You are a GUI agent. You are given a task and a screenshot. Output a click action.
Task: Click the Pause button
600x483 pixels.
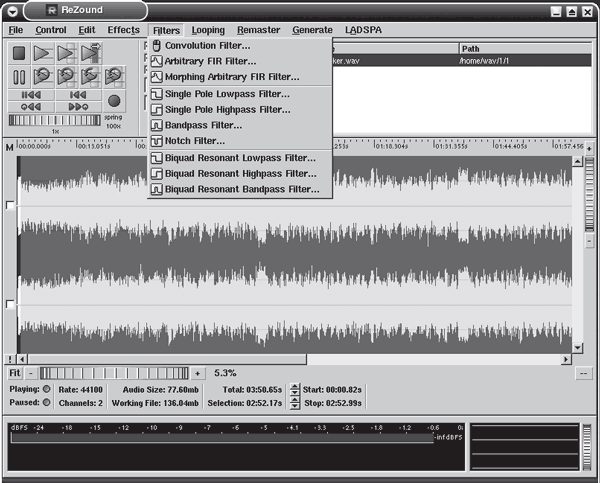point(20,76)
